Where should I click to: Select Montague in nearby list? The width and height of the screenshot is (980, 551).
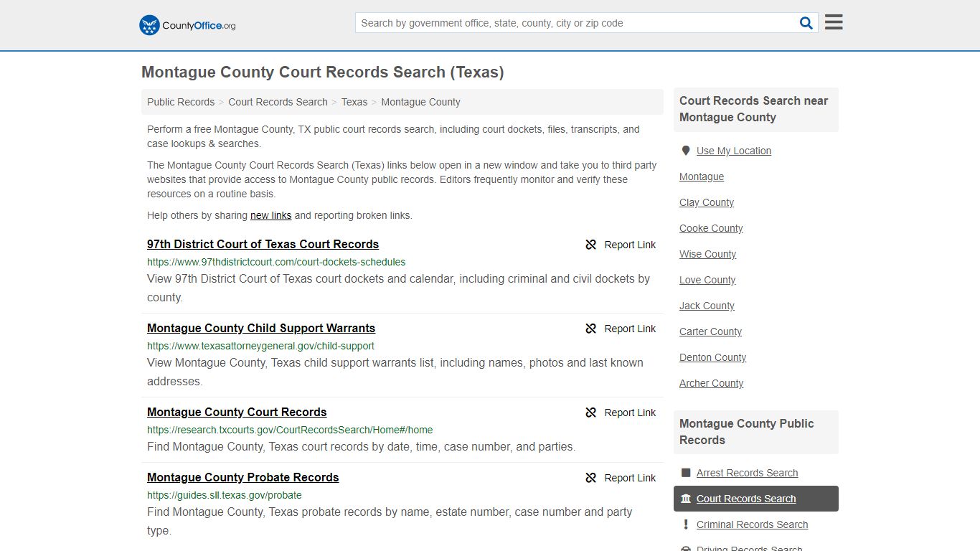coord(702,176)
